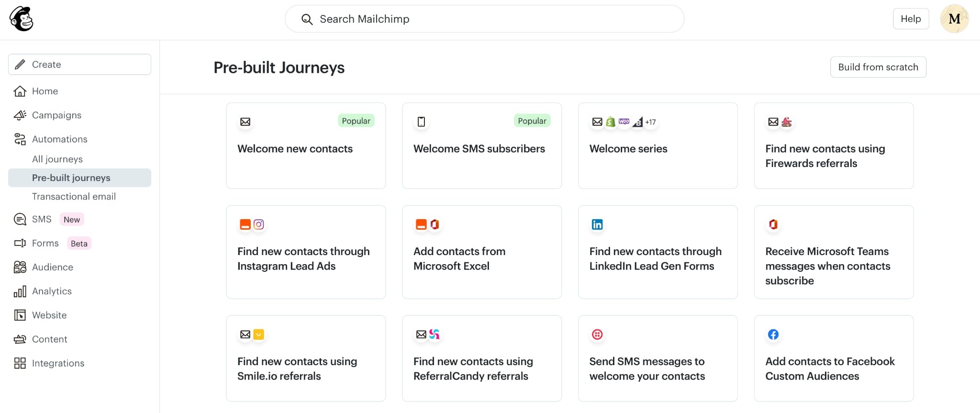The height and width of the screenshot is (413, 980).
Task: Click the Help button
Action: 911,19
